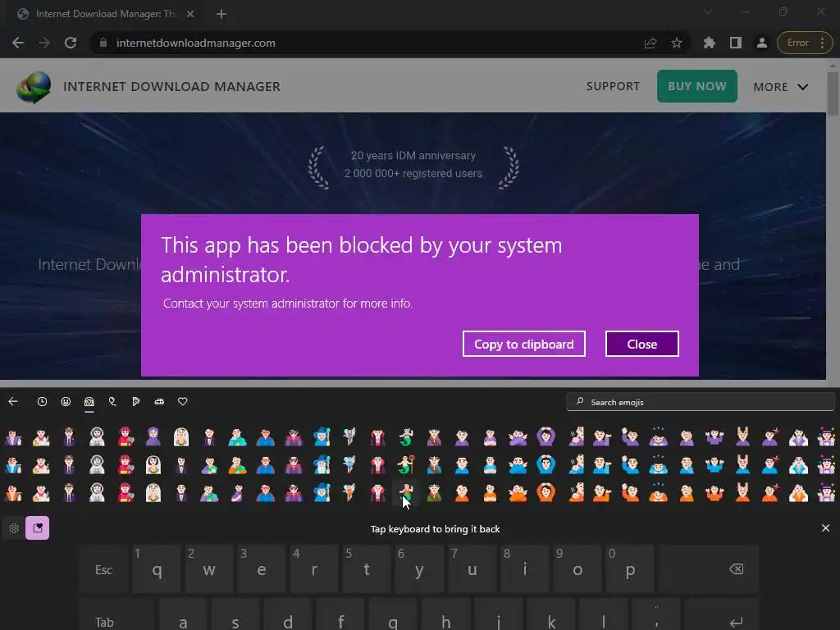Screen dimensions: 840x630
Task: Tap the p key on touch keyboard
Action: [x=630, y=569]
